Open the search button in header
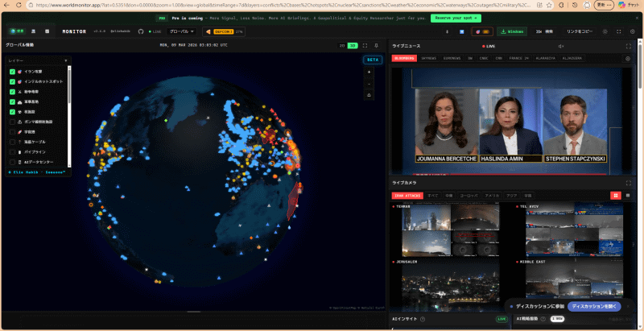Viewport: 644px width, 331px height. [544, 31]
